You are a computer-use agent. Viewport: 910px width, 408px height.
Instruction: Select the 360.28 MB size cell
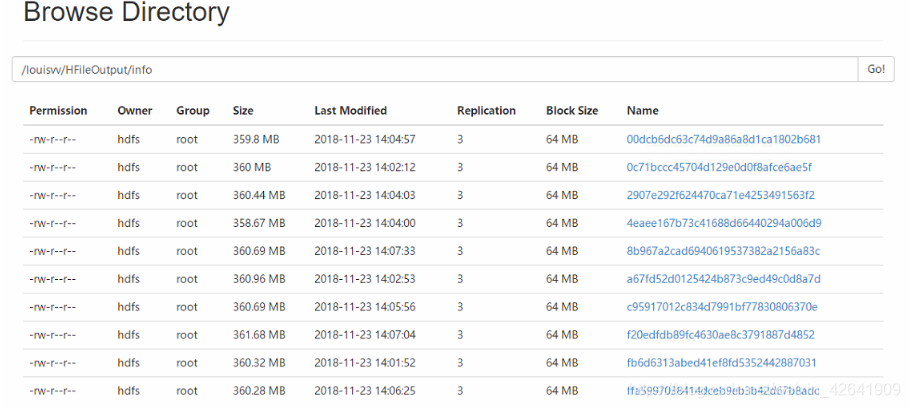click(259, 391)
